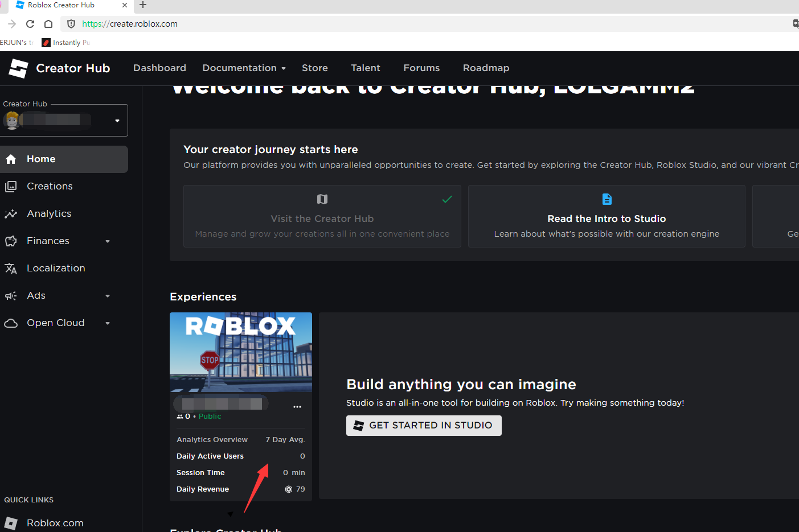Click the Instantly bookmark icon

coord(47,43)
